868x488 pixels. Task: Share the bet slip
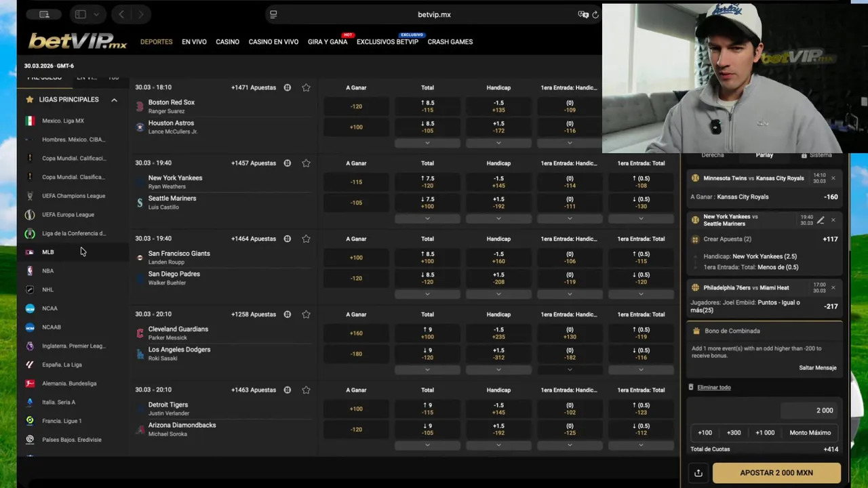[698, 473]
